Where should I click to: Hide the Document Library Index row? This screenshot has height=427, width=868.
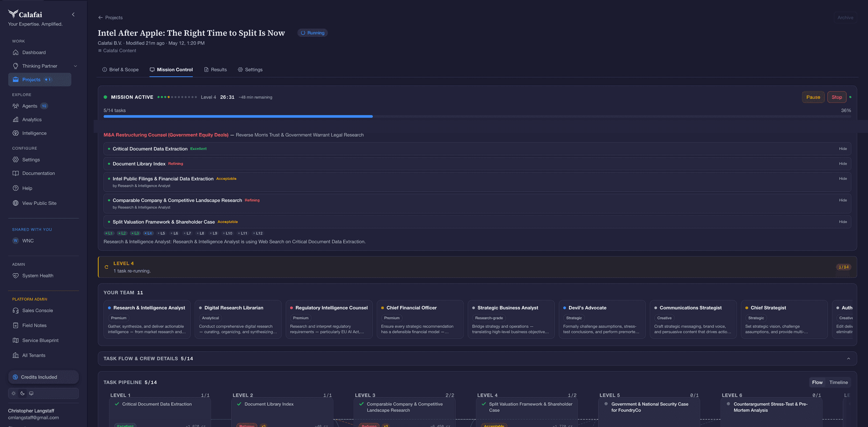click(x=843, y=164)
